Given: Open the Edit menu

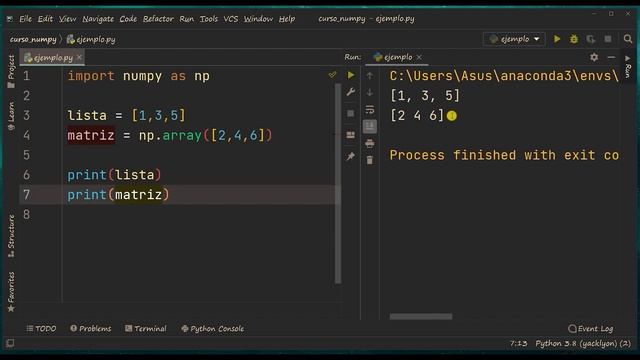Looking at the screenshot, I should (x=45, y=19).
